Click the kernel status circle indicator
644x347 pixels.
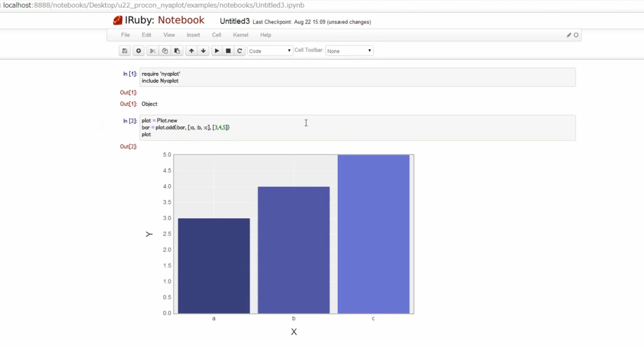(x=576, y=35)
